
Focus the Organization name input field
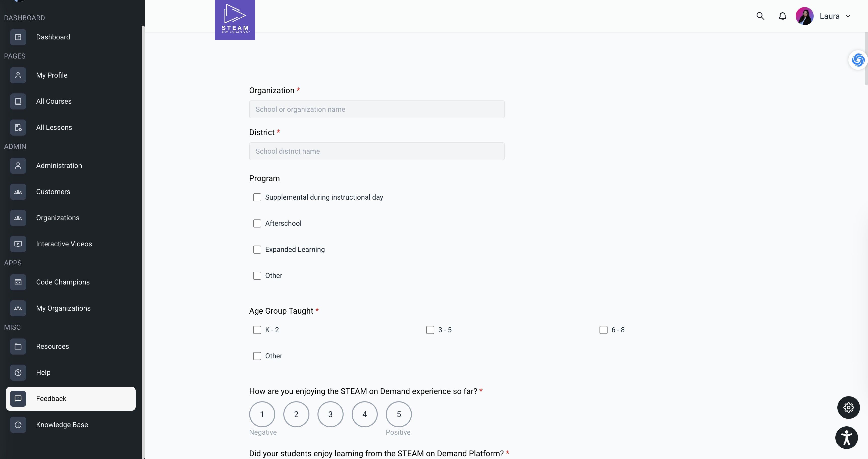click(377, 109)
